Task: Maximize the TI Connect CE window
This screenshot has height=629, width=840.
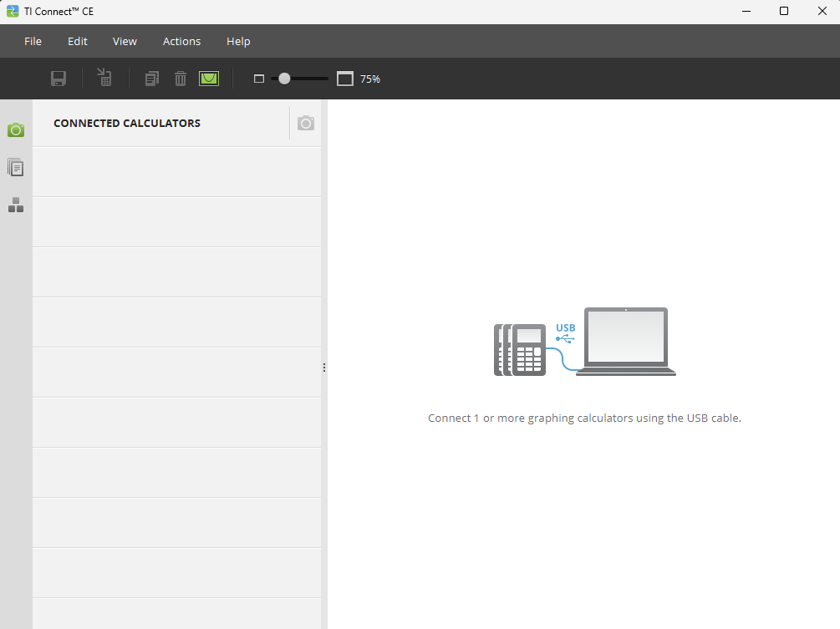Action: pyautogui.click(x=783, y=11)
